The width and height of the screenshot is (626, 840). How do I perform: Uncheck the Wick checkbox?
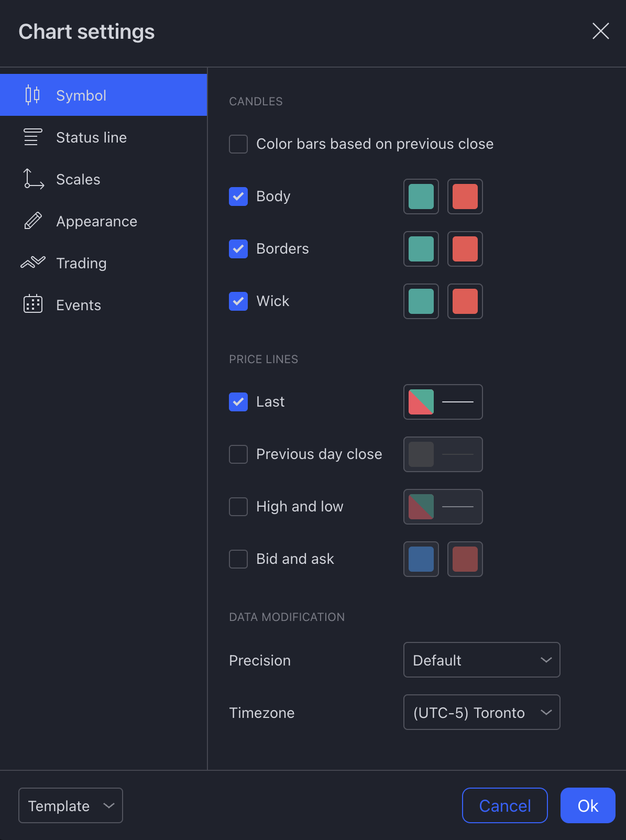[238, 301]
